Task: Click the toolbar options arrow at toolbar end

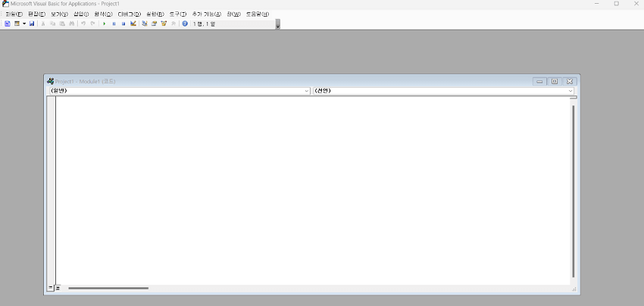Action: click(278, 24)
